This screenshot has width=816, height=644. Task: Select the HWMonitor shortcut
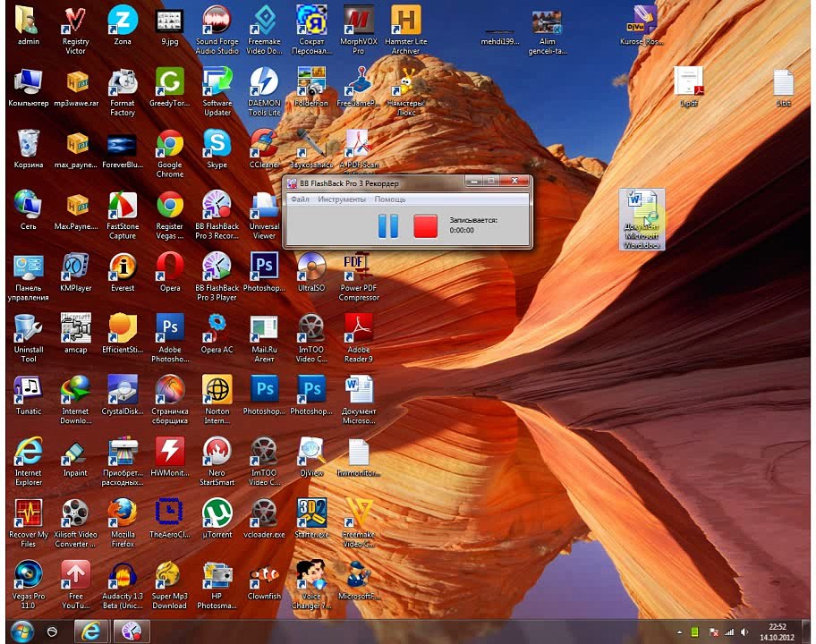(x=170, y=457)
